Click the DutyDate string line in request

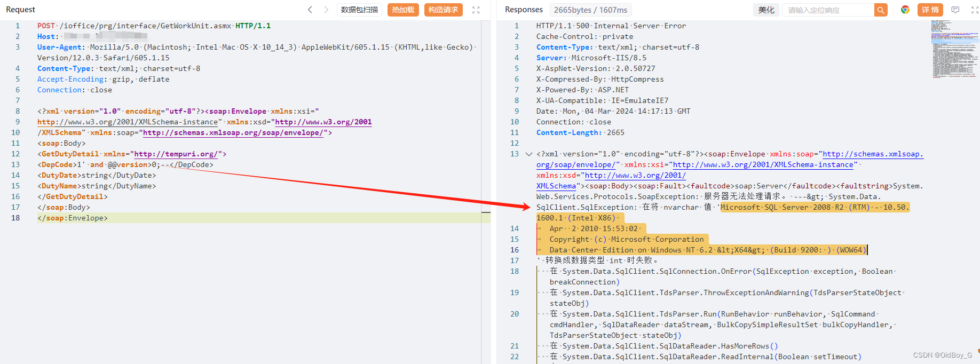pos(97,175)
